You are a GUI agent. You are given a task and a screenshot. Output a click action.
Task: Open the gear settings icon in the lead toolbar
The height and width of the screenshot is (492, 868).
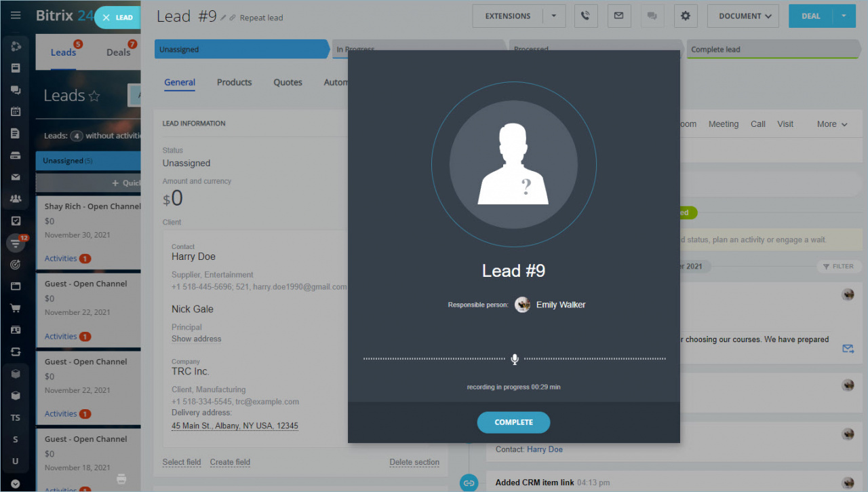click(x=686, y=16)
